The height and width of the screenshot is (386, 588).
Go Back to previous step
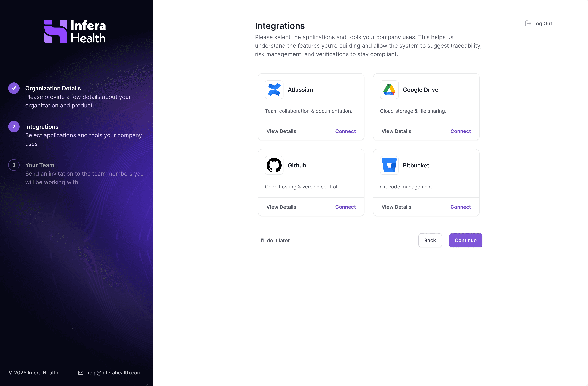tap(430, 240)
